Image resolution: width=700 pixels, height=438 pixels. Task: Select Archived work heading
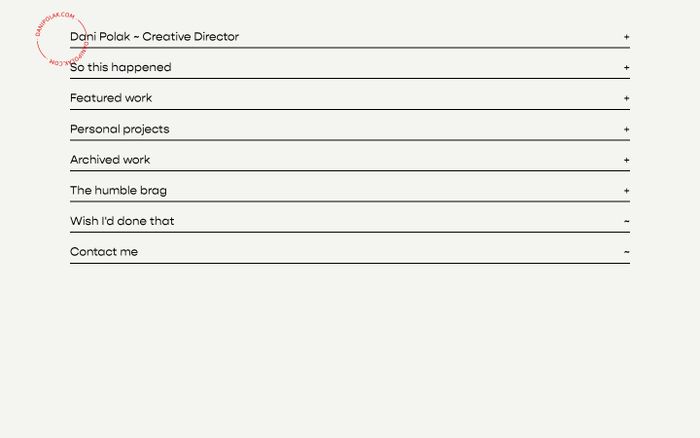(110, 160)
